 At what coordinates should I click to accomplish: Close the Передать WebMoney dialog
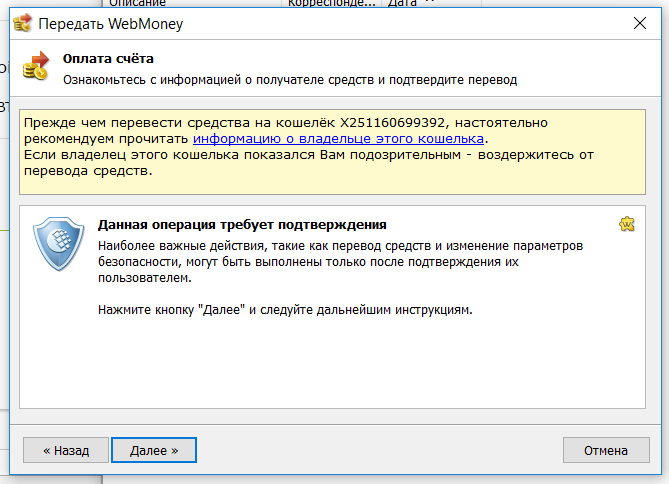640,23
